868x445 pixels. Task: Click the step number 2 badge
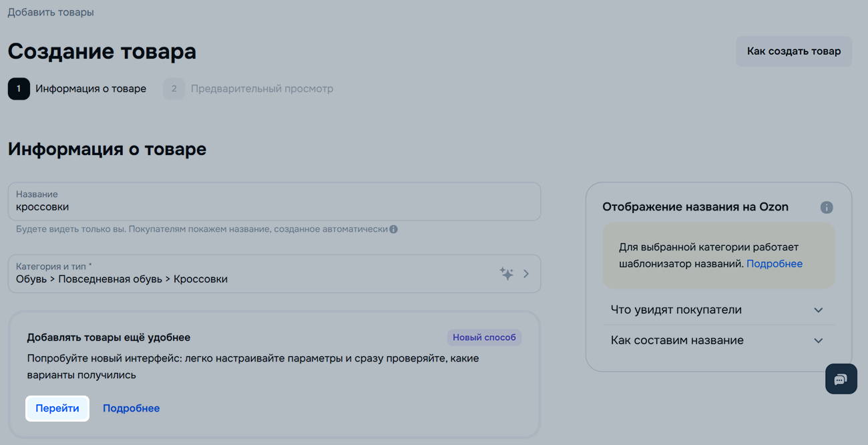pos(174,89)
